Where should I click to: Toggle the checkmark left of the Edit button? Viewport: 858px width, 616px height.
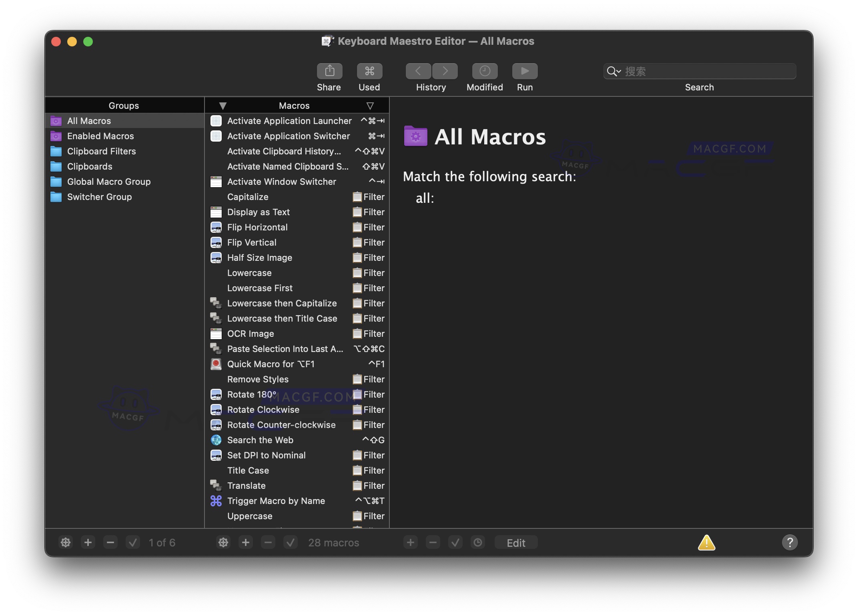pyautogui.click(x=455, y=542)
